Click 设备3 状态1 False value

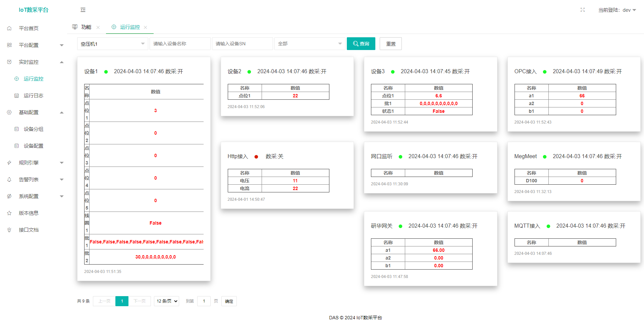coord(439,111)
